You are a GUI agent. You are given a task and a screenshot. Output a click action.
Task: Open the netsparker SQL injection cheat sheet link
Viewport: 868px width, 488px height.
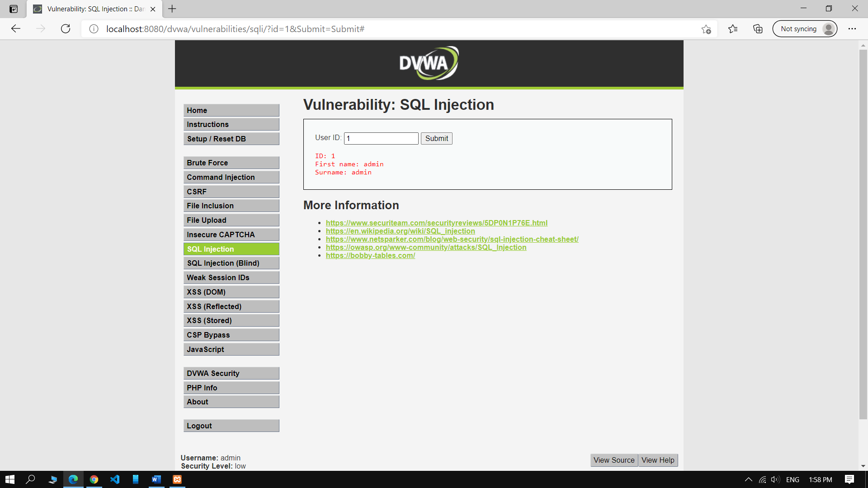(452, 239)
